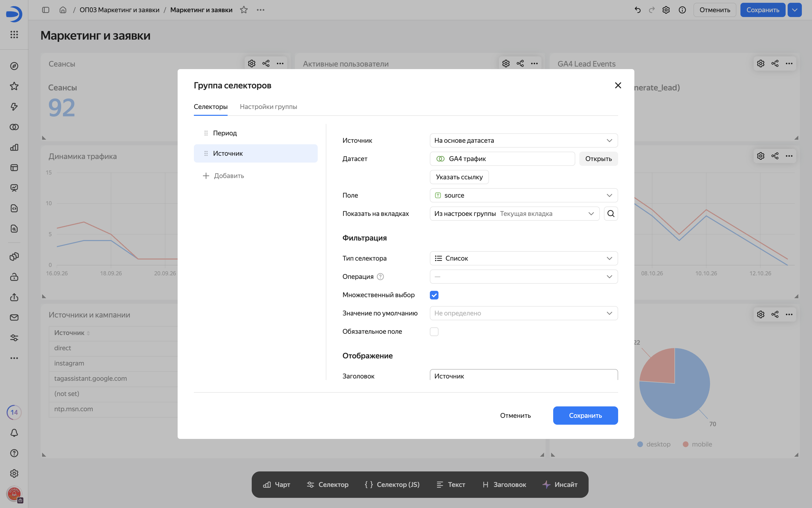
Task: Cancel the selector group dialog
Action: 515,415
